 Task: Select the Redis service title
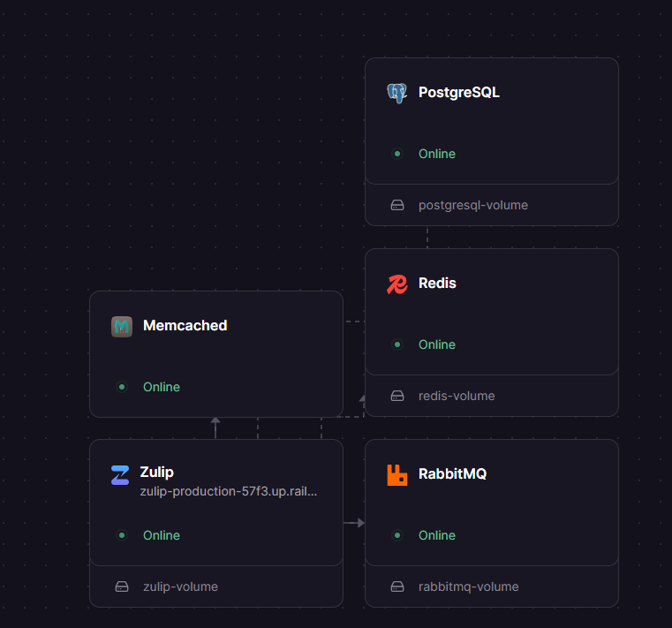coord(437,283)
